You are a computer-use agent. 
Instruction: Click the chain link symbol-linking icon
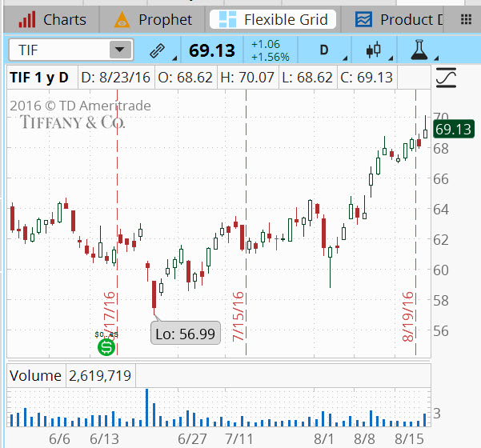[x=158, y=50]
